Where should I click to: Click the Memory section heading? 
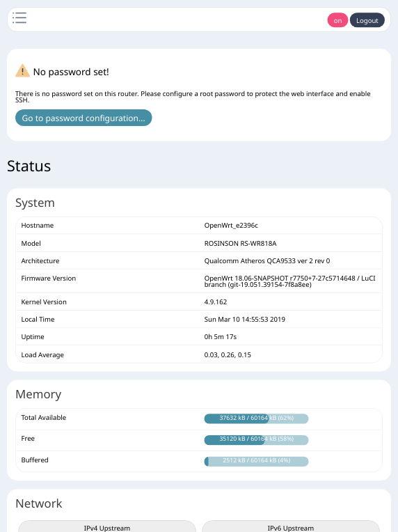[x=38, y=394]
